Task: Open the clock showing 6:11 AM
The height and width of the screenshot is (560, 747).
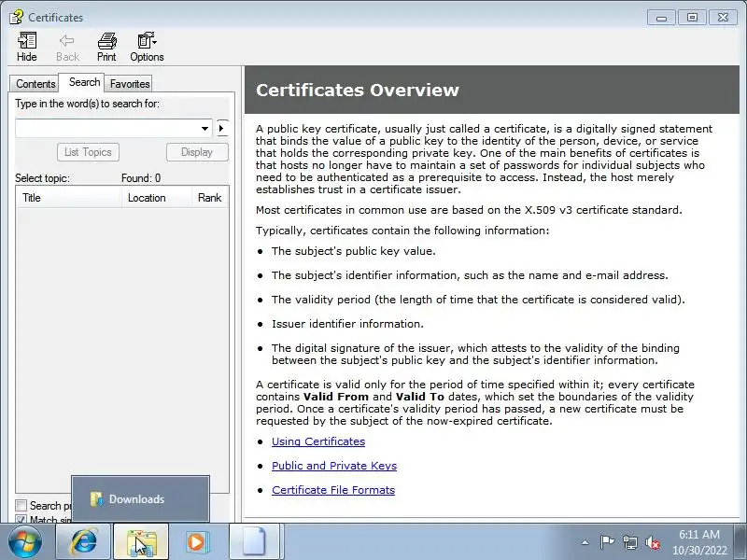Action: pyautogui.click(x=699, y=542)
